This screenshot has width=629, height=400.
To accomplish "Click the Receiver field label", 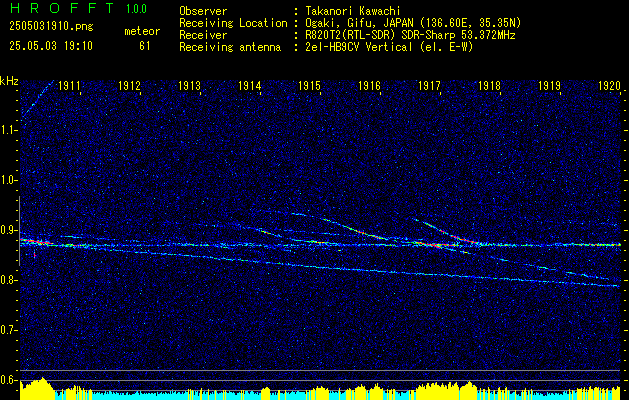I will (x=203, y=35).
